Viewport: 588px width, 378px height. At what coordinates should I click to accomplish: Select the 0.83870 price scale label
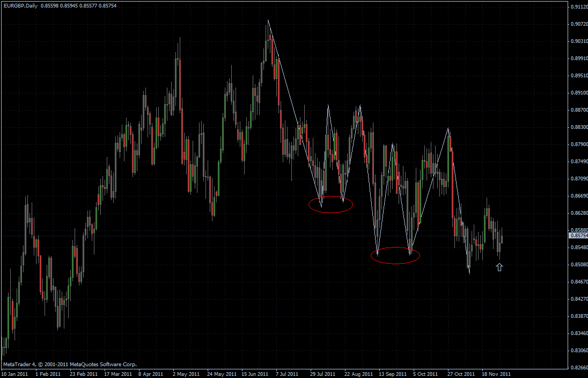tap(579, 316)
